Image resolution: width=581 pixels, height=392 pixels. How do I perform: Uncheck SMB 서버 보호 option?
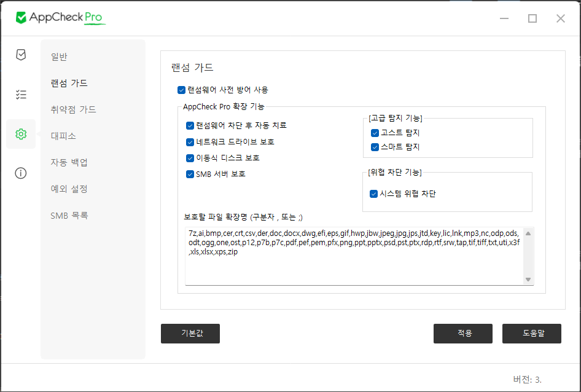click(190, 174)
